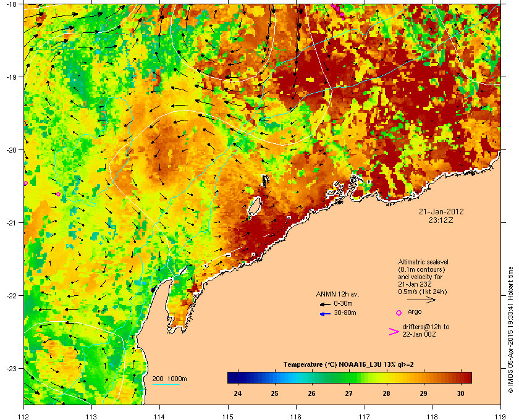Click the cyan isobath legend line

click(x=166, y=384)
